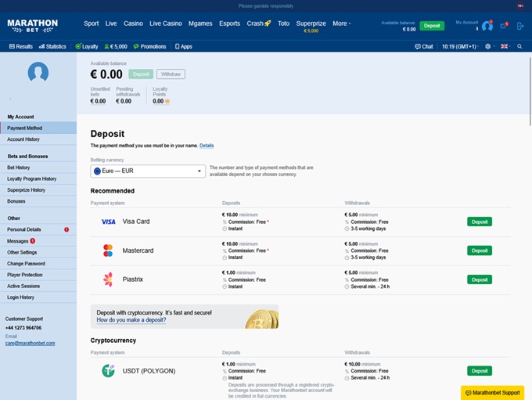
Task: Open the settings gear in toolbar
Action: click(x=488, y=46)
